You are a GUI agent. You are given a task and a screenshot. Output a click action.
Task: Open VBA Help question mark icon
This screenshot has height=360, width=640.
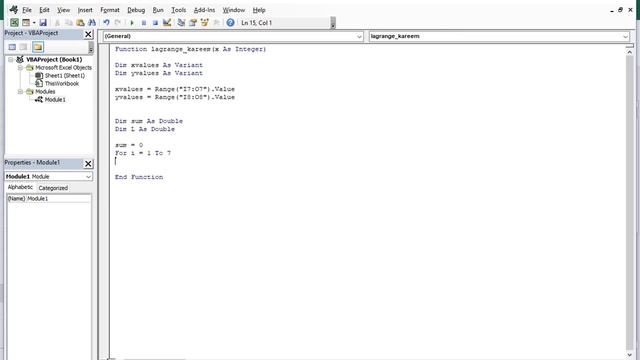[x=230, y=23]
